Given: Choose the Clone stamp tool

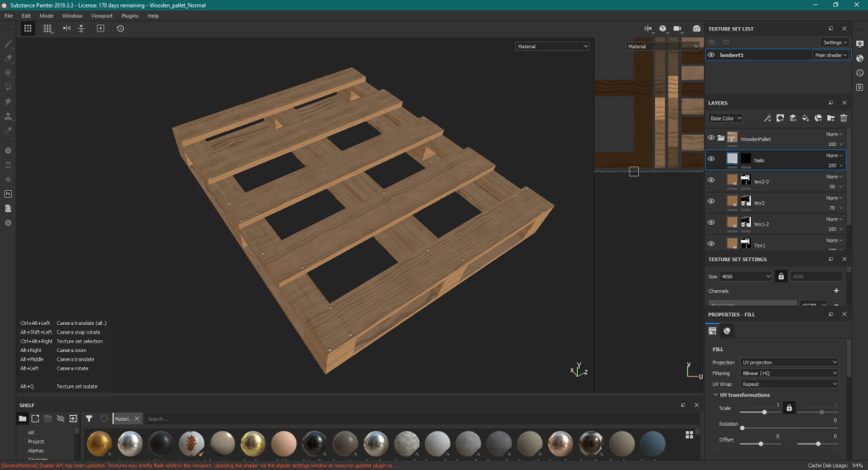Looking at the screenshot, I should 8,115.
